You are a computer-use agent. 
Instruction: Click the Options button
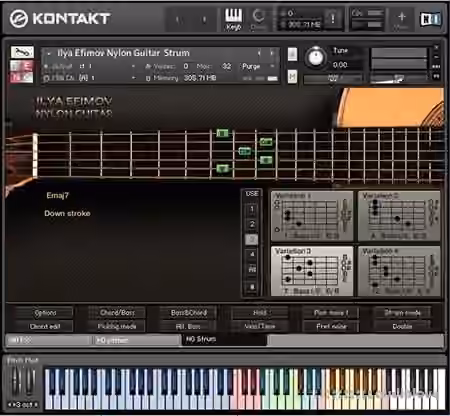pyautogui.click(x=45, y=313)
